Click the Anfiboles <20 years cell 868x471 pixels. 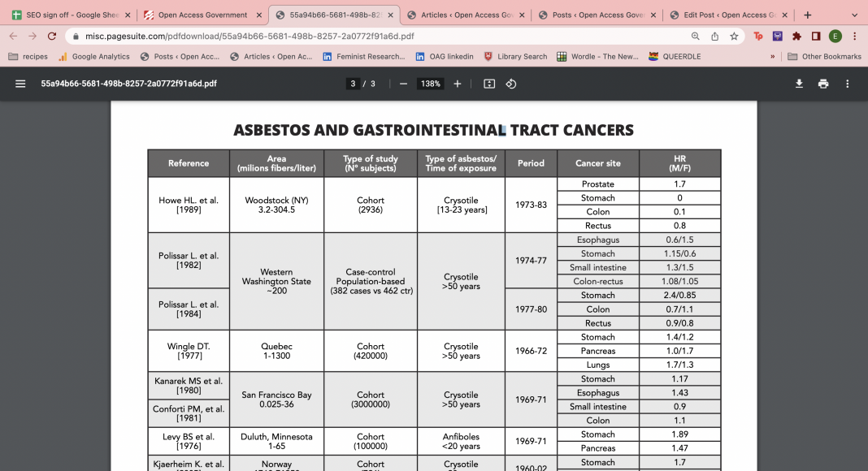click(461, 441)
